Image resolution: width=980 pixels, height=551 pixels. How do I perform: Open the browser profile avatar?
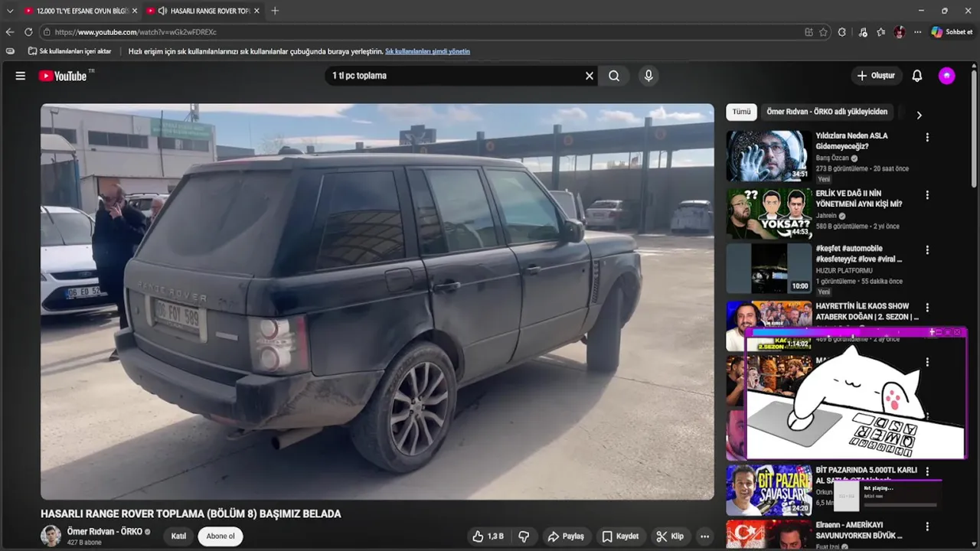click(x=900, y=32)
